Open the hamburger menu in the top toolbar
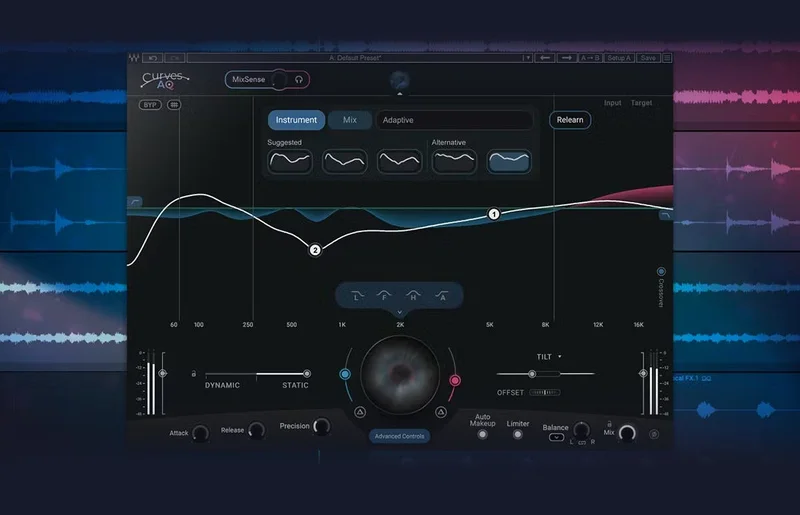Screen dimensions: 800x515 coord(667,58)
